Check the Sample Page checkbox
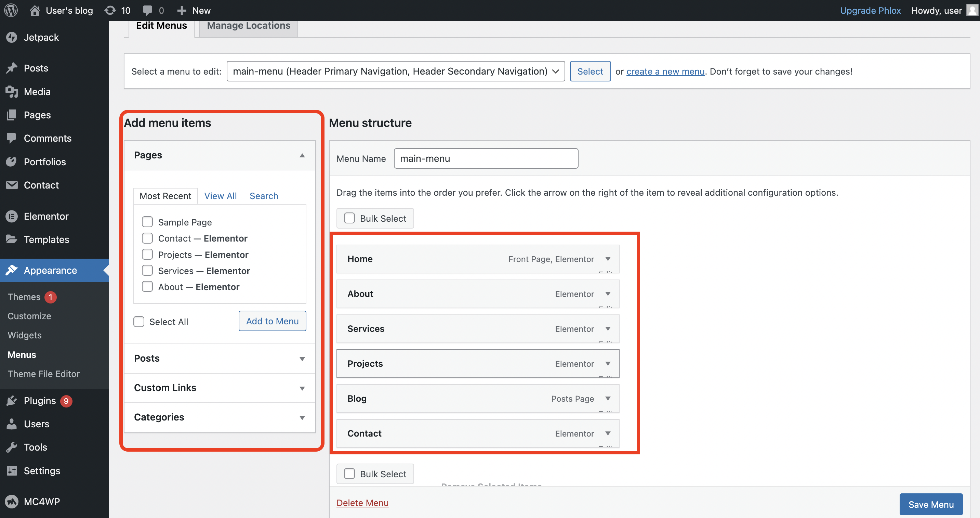The image size is (980, 518). [x=147, y=222]
